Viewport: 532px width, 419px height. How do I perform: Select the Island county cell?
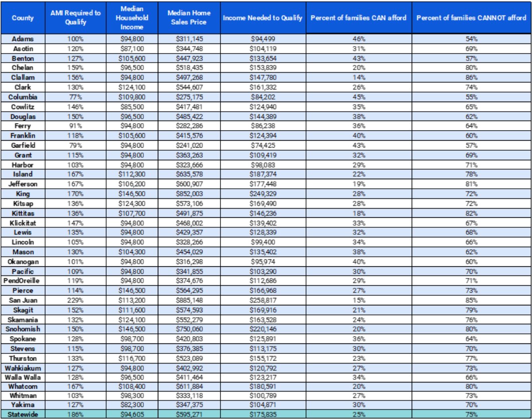23,174
